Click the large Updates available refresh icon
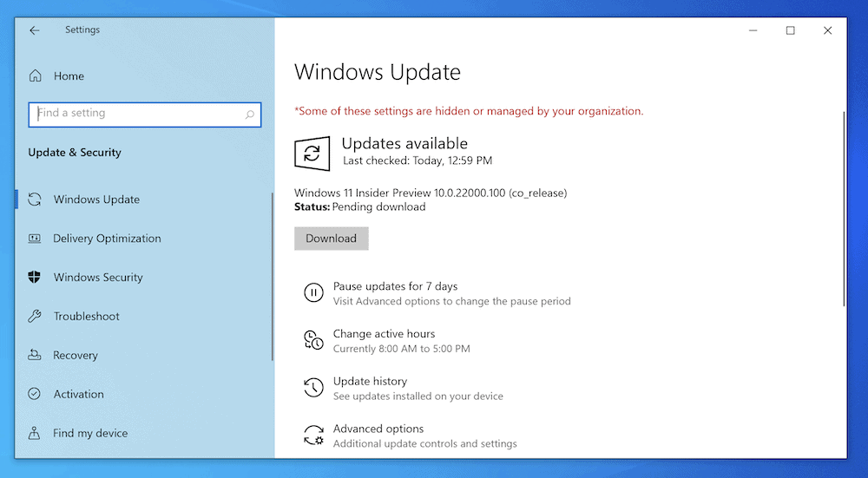This screenshot has height=478, width=868. 312,154
